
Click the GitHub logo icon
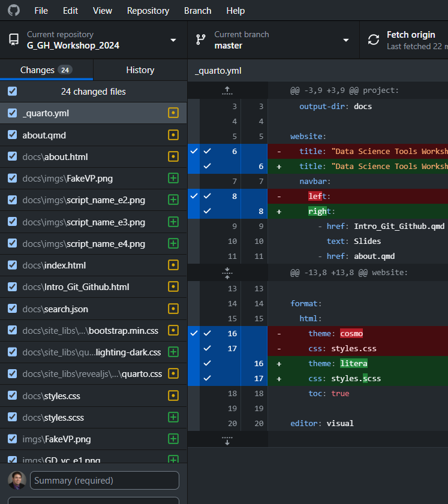pos(13,10)
